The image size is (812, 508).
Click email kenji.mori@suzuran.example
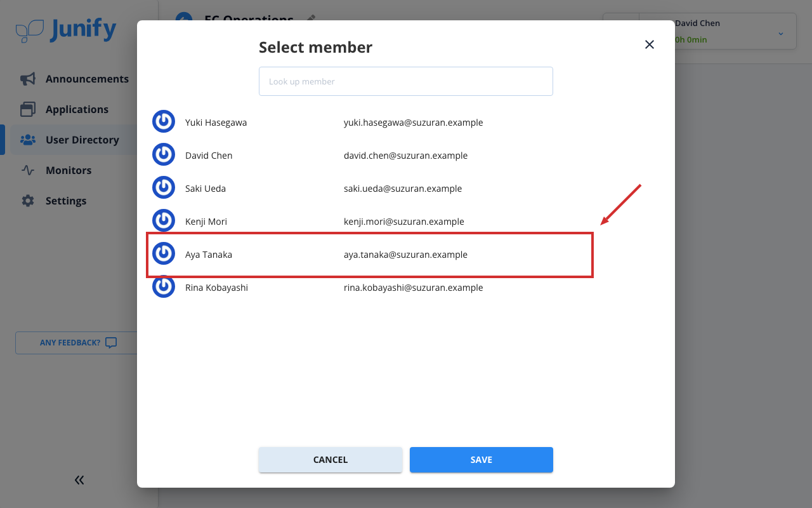coord(404,222)
